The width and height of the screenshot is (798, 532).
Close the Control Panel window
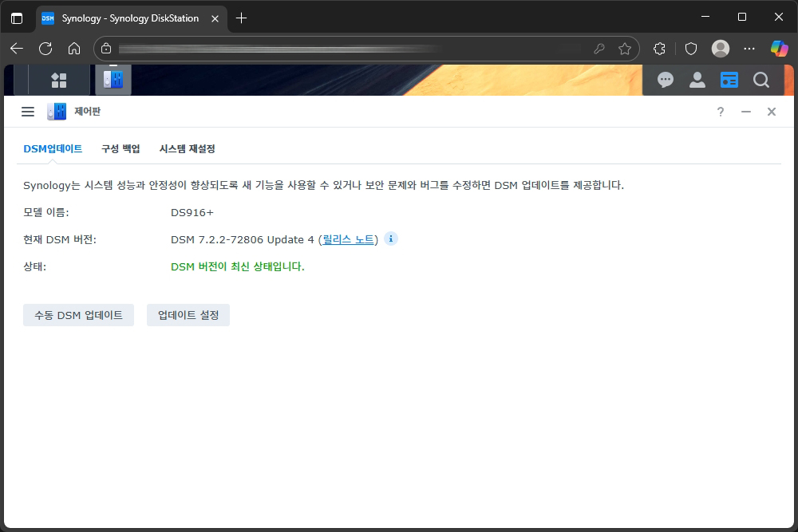[x=772, y=112]
